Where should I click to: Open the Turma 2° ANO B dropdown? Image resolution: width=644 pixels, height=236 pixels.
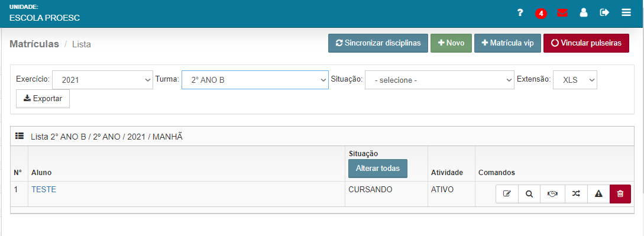(255, 80)
